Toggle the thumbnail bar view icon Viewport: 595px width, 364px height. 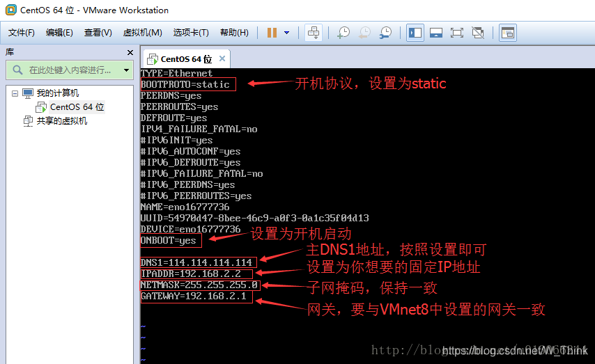[436, 33]
